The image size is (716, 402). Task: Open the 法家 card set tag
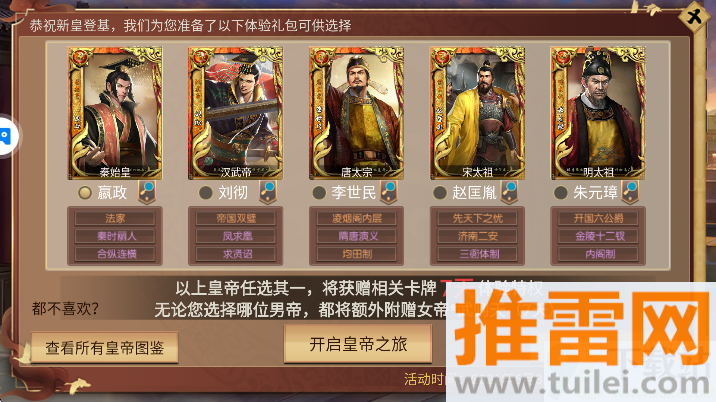[x=115, y=218]
